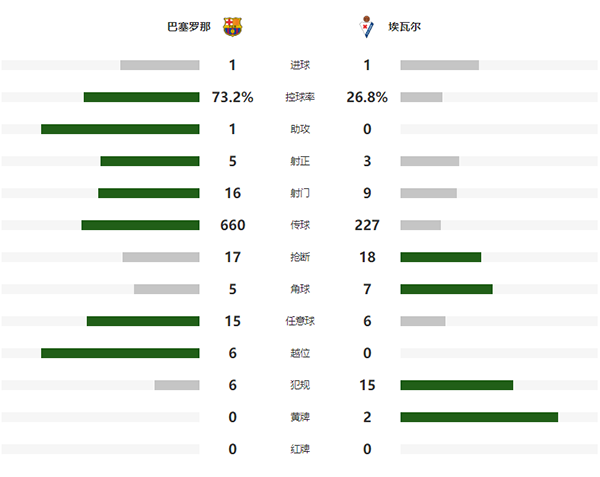Click Eibar's green 7 corners bar

[x=446, y=289]
